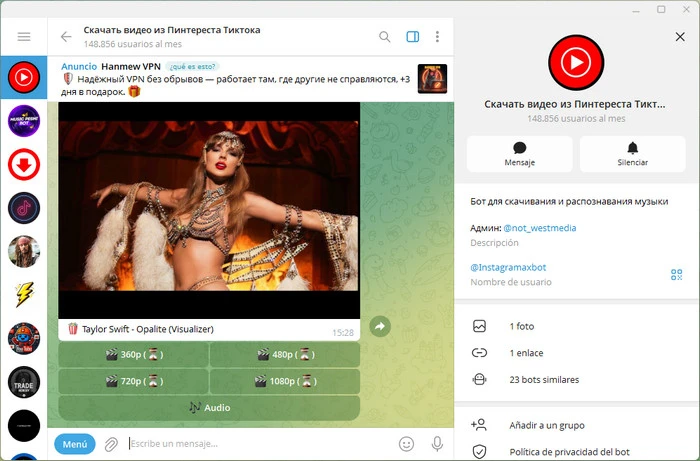
Task: Forward the message with the share arrow
Action: tap(380, 326)
